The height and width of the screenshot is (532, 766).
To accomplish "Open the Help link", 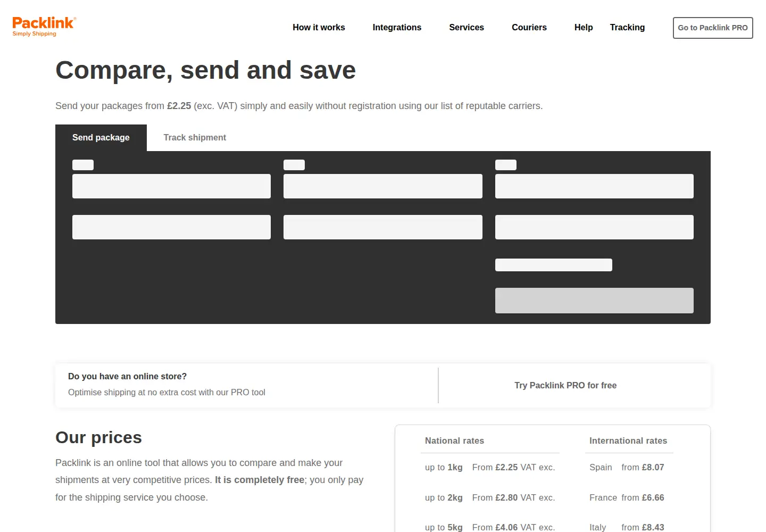I will pyautogui.click(x=584, y=27).
